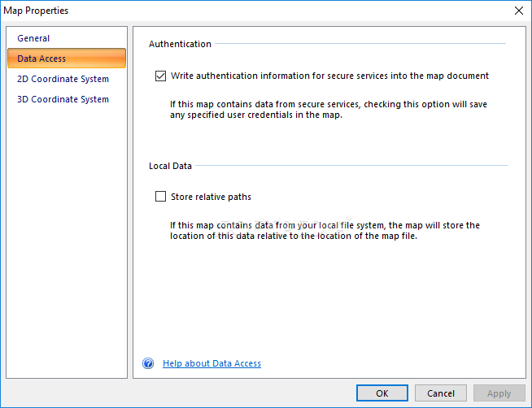Confirm changes with the OK button
This screenshot has height=408, width=532.
coord(382,393)
